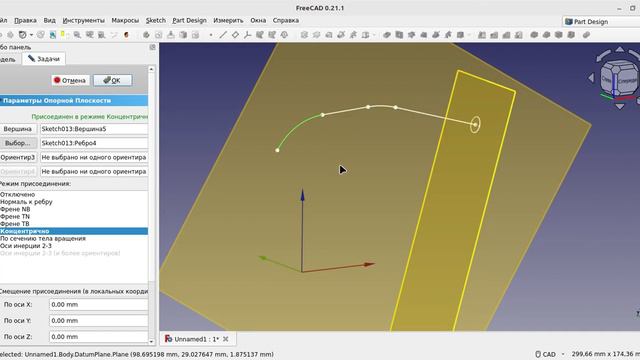640x360 pixels.
Task: Click the Sketch013:Ребро4 reference field
Action: coord(94,143)
